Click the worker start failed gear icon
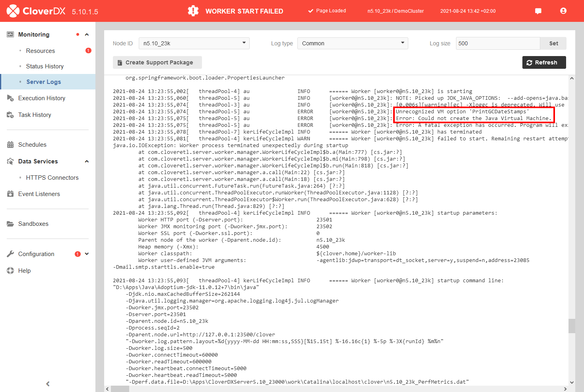 click(x=193, y=11)
